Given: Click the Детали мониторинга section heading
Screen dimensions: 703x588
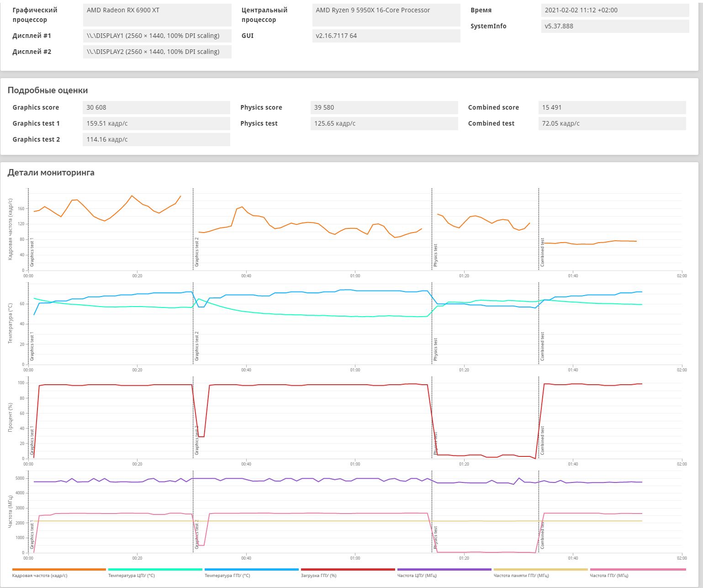Looking at the screenshot, I should [x=51, y=173].
